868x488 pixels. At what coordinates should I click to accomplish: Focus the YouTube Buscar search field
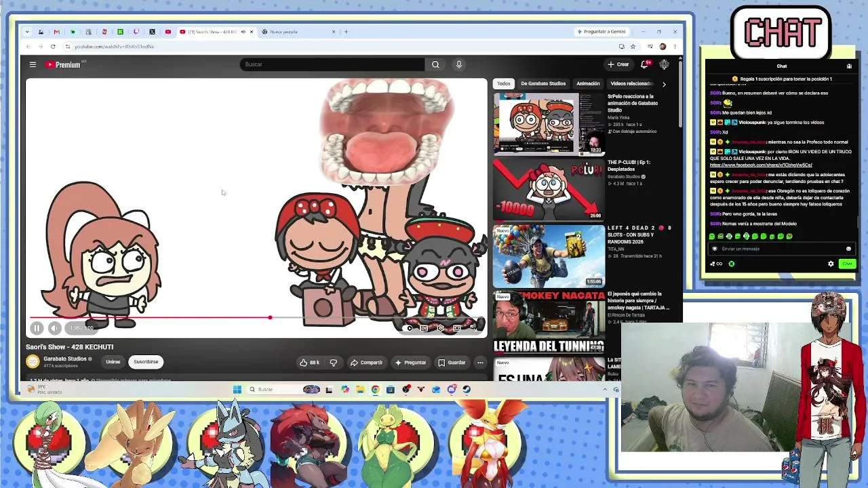(332, 64)
